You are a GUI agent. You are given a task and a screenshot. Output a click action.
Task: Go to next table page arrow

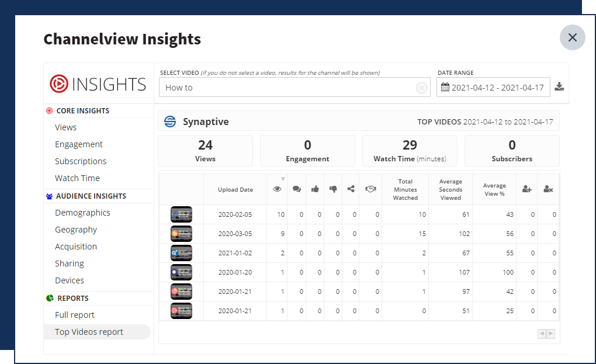coord(551,334)
